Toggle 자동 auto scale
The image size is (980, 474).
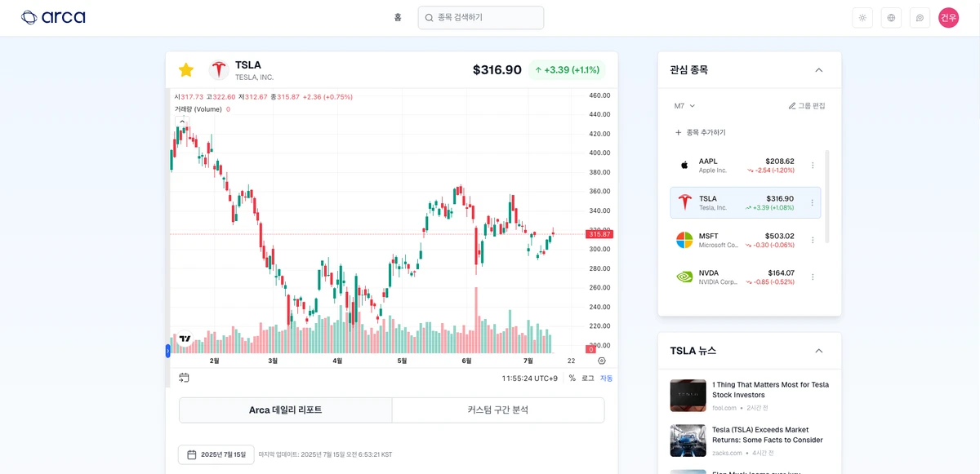click(606, 379)
